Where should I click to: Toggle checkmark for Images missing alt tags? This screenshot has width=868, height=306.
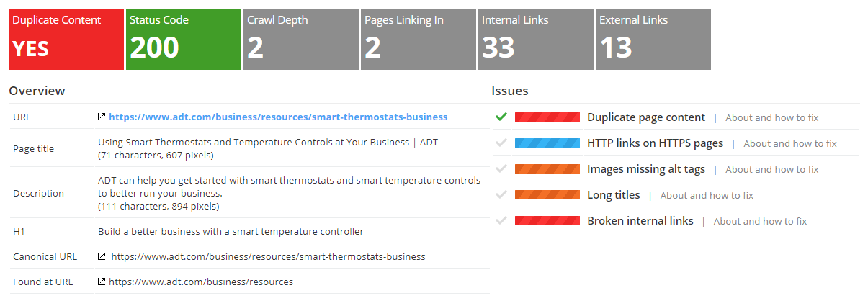click(x=501, y=168)
